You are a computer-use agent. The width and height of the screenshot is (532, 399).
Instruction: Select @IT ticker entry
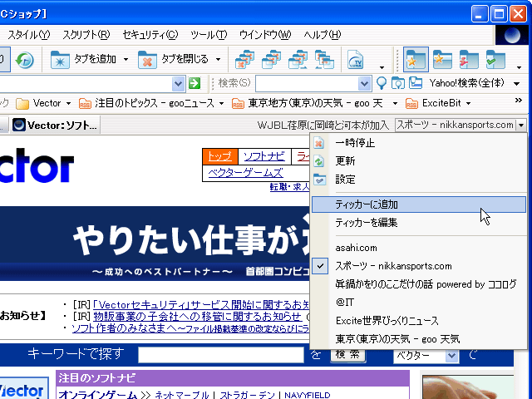419,303
